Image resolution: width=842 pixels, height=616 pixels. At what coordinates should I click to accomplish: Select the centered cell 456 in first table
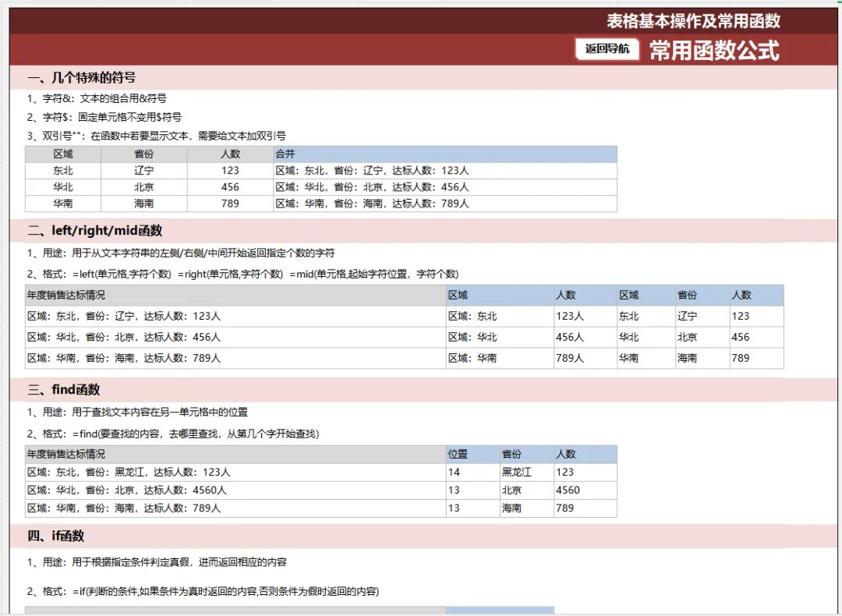point(230,187)
